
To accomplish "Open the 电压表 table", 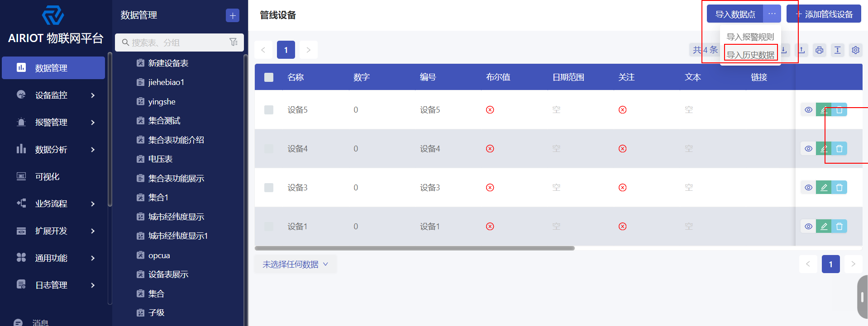I will [x=160, y=159].
